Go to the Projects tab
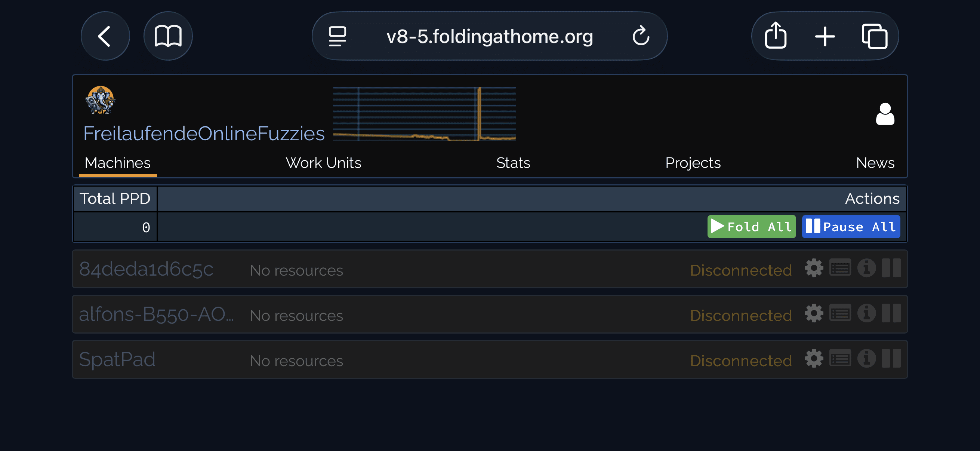980x451 pixels. 692,163
